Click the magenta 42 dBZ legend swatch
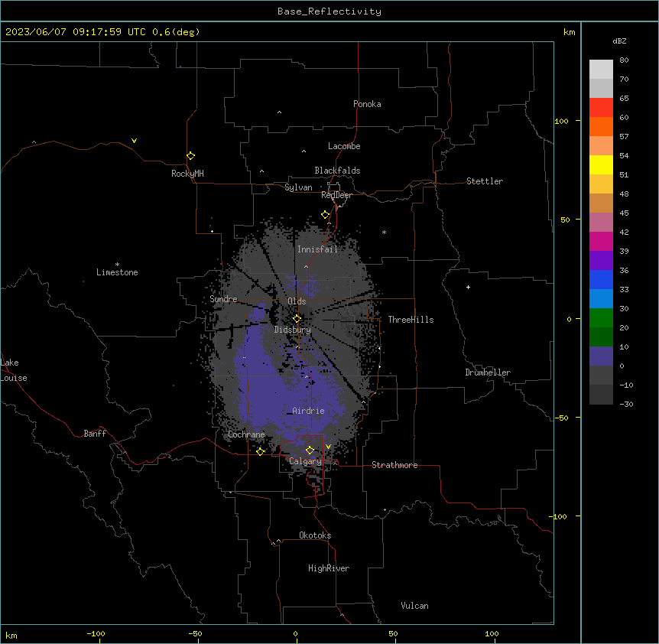The width and height of the screenshot is (659, 644). pyautogui.click(x=601, y=241)
